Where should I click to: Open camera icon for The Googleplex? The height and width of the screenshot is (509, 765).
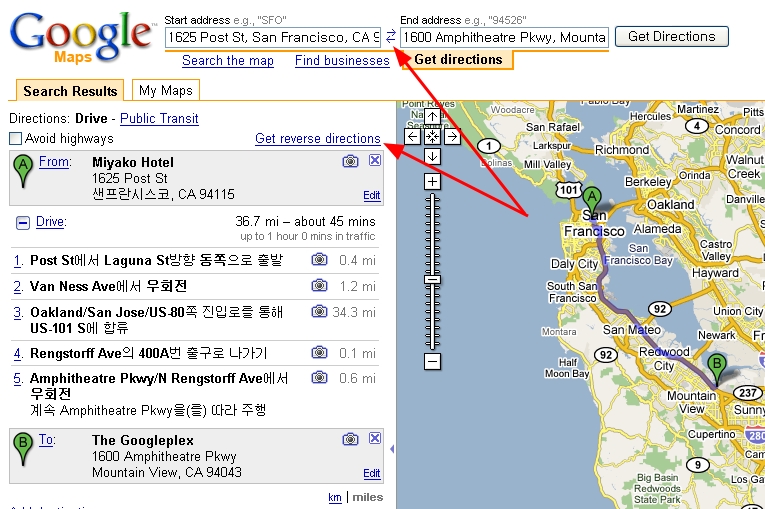click(x=350, y=439)
